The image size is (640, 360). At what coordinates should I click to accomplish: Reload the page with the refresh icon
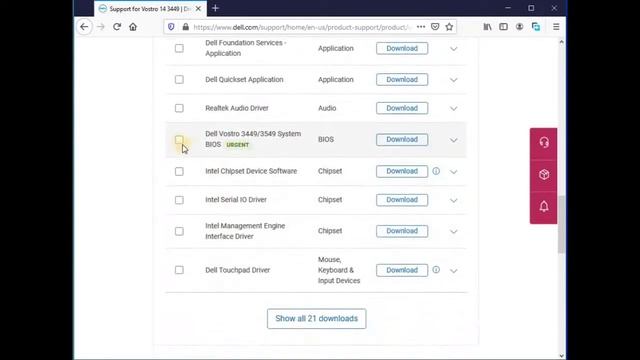[x=117, y=27]
